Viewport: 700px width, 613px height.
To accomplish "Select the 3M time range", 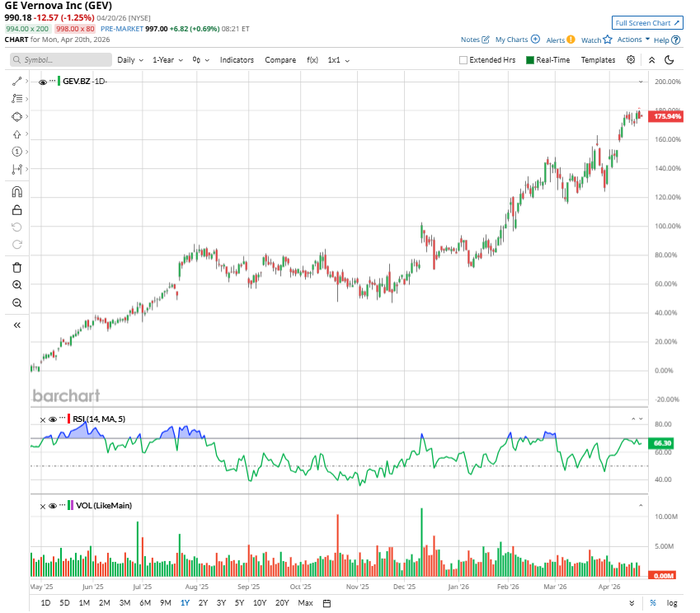I will click(x=125, y=603).
